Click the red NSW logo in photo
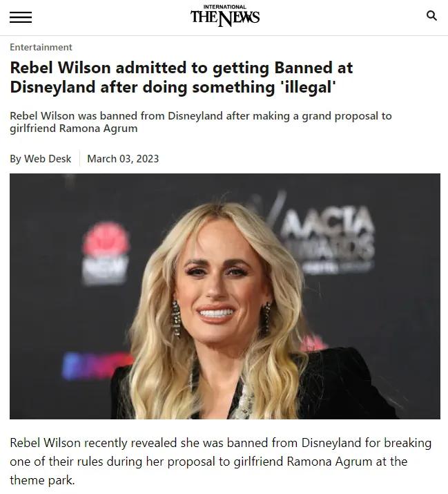Image resolution: width=448 pixels, height=494 pixels. click(x=105, y=253)
